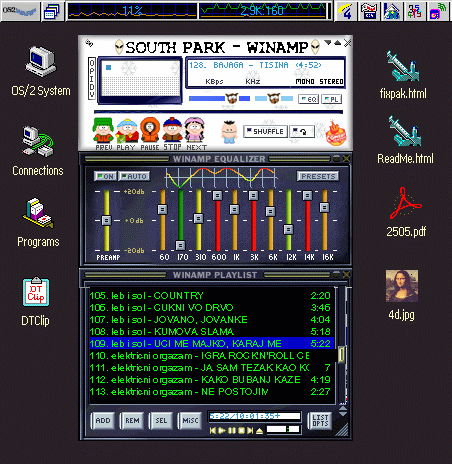Open playlist MISC menu button
Screen dimensions: 452x464
tap(190, 421)
